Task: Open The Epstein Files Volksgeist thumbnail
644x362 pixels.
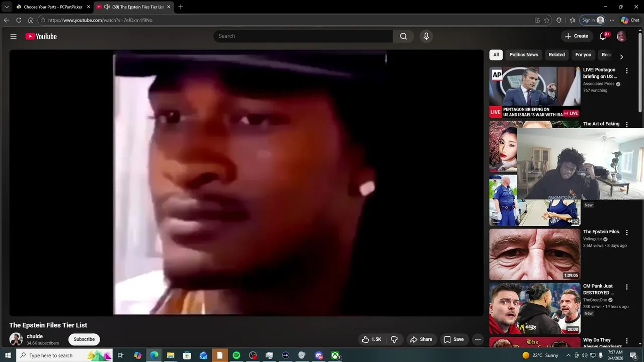Action: (535, 254)
